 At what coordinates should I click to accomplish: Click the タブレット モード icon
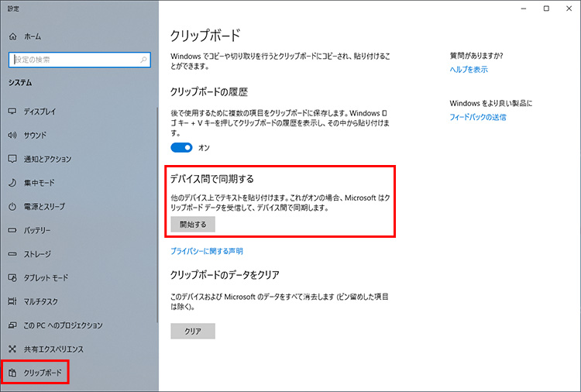click(12, 277)
